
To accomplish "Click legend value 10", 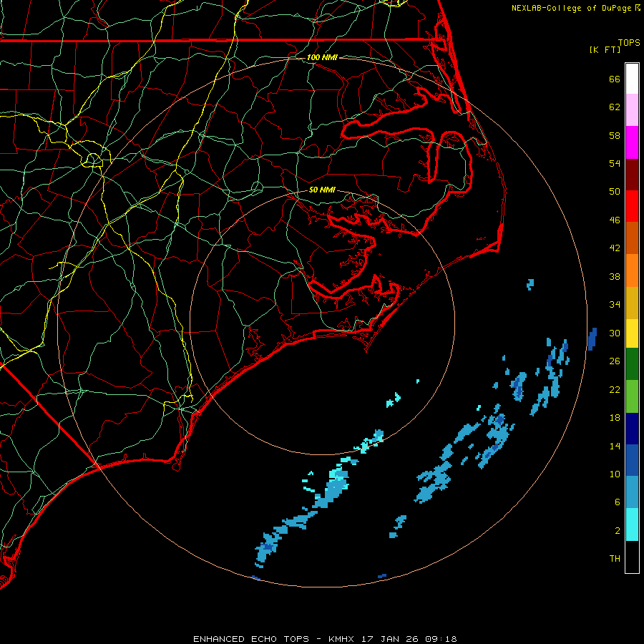I will pos(615,474).
